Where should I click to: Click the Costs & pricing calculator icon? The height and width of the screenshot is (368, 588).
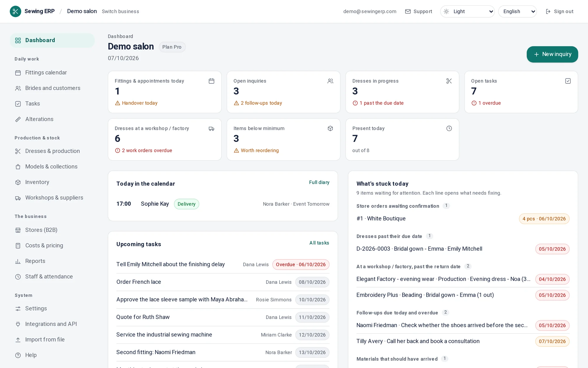click(x=18, y=246)
